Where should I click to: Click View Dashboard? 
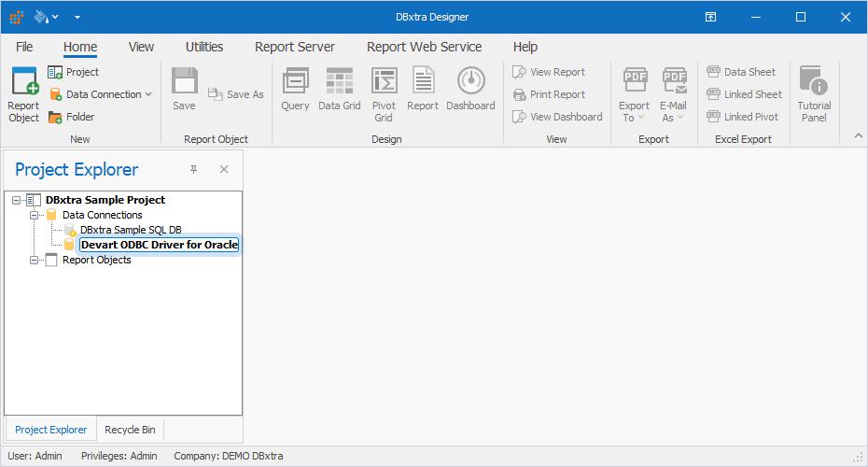[x=557, y=117]
